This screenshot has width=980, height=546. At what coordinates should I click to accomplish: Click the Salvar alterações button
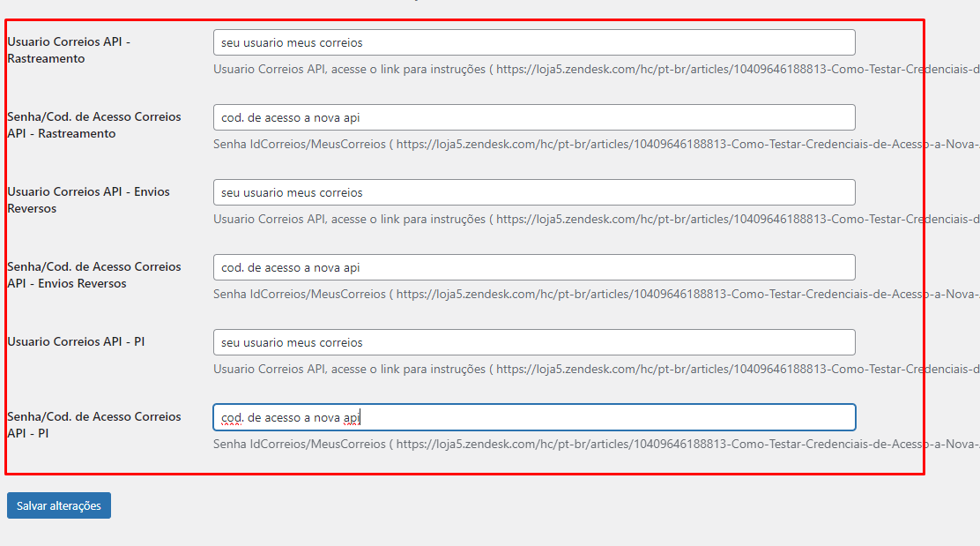[x=59, y=505]
